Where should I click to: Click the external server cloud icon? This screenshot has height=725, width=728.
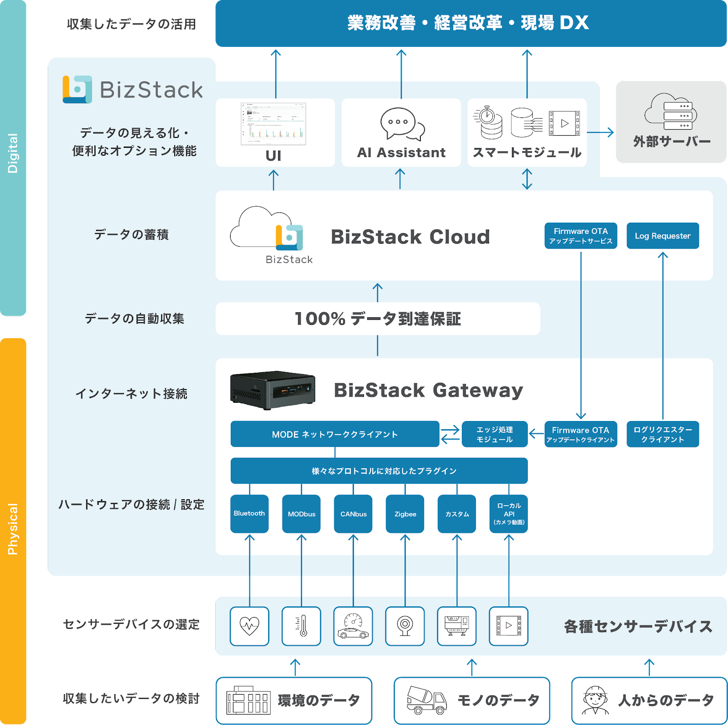pyautogui.click(x=671, y=112)
